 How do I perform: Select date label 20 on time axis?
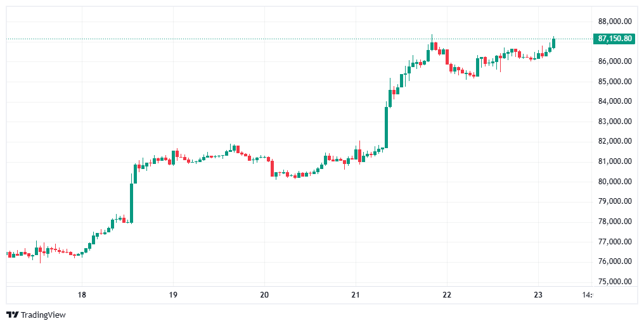tap(264, 295)
